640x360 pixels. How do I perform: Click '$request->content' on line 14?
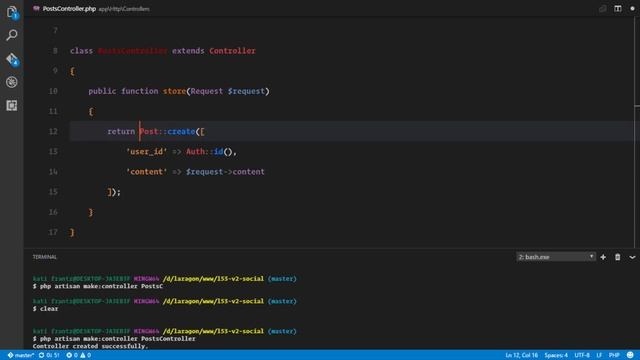[225, 172]
